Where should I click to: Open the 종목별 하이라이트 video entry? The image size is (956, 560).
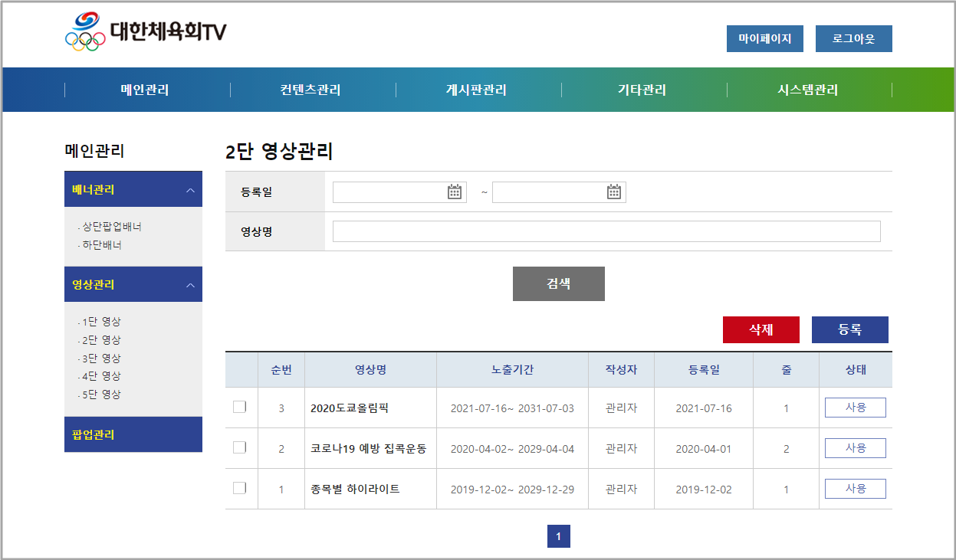coord(355,489)
